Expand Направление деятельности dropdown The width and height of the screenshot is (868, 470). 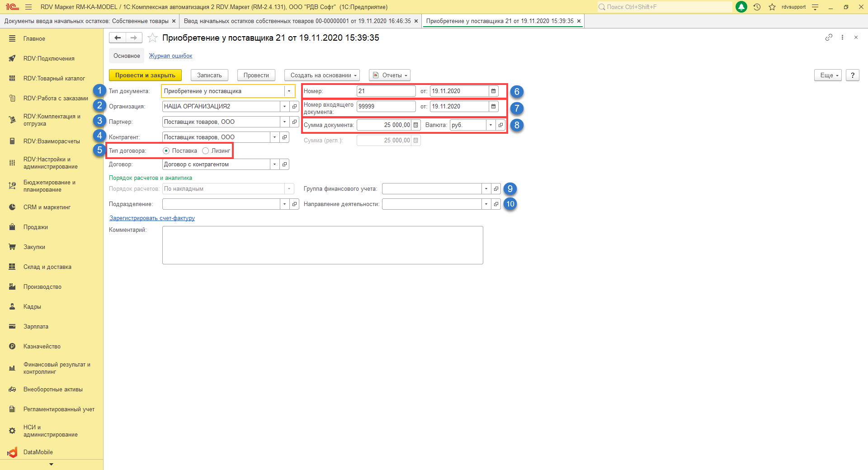486,204
